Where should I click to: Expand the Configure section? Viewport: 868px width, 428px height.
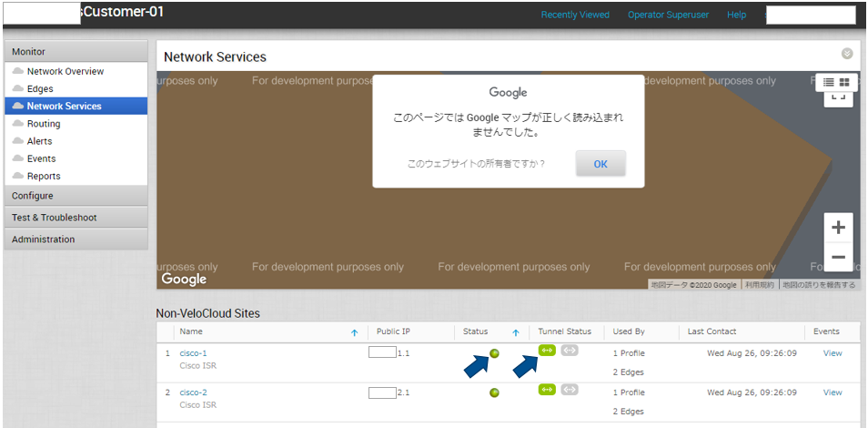(76, 196)
